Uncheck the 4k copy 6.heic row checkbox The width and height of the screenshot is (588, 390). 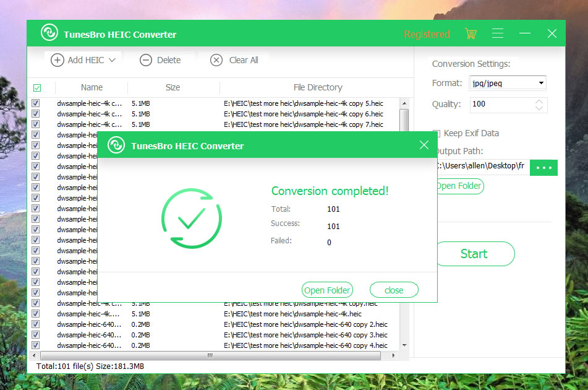36,114
